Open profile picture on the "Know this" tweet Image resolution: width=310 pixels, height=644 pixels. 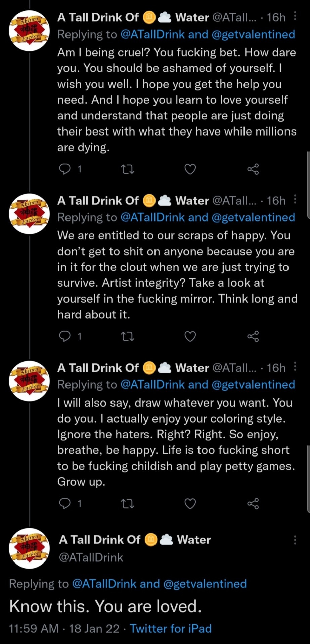click(30, 548)
